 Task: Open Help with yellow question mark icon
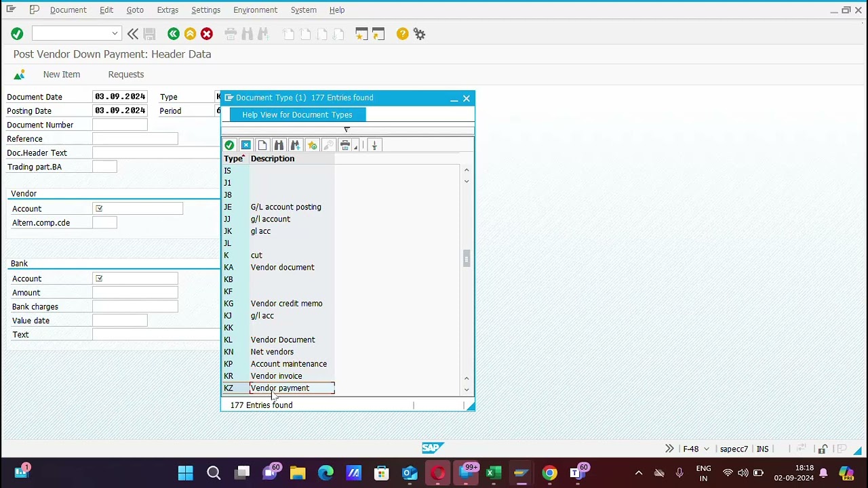(x=403, y=33)
